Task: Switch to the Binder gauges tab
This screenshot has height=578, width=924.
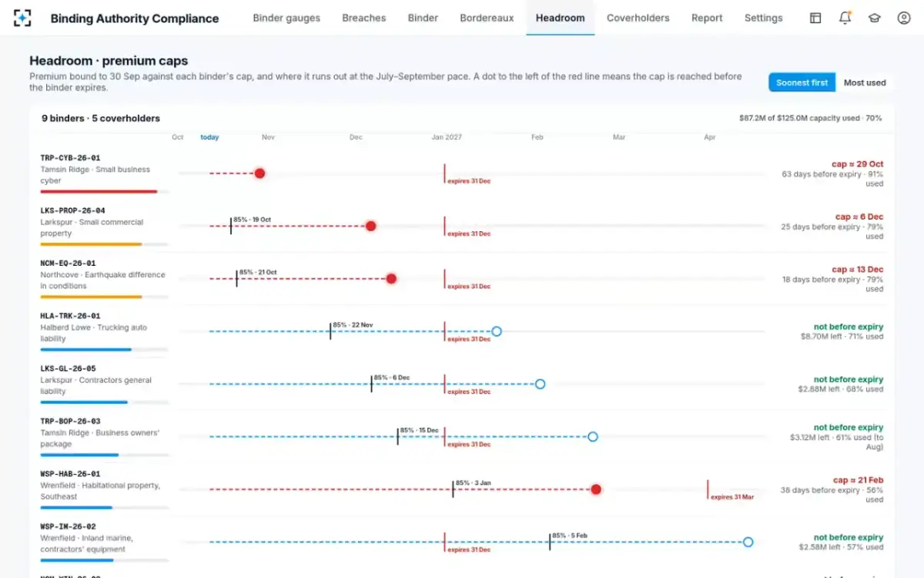Action: click(286, 18)
